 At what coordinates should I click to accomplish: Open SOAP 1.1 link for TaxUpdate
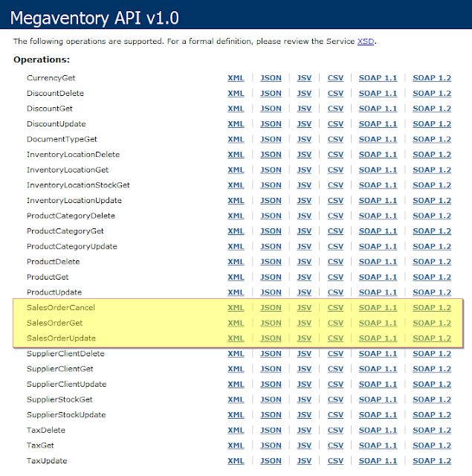tap(378, 461)
